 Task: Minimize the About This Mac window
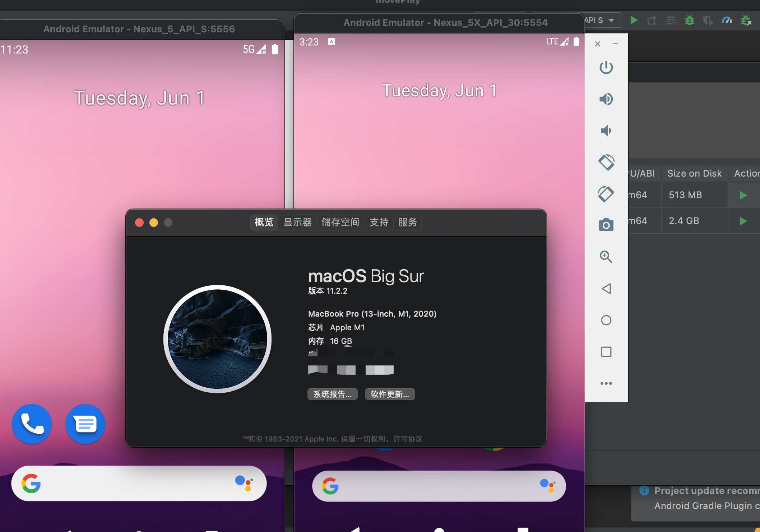pos(154,223)
